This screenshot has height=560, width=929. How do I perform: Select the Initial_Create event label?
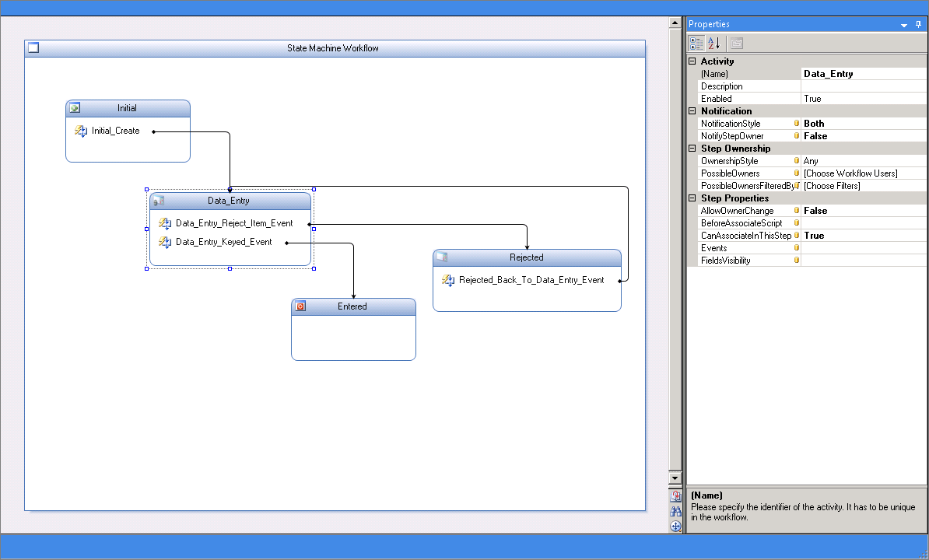coord(115,131)
